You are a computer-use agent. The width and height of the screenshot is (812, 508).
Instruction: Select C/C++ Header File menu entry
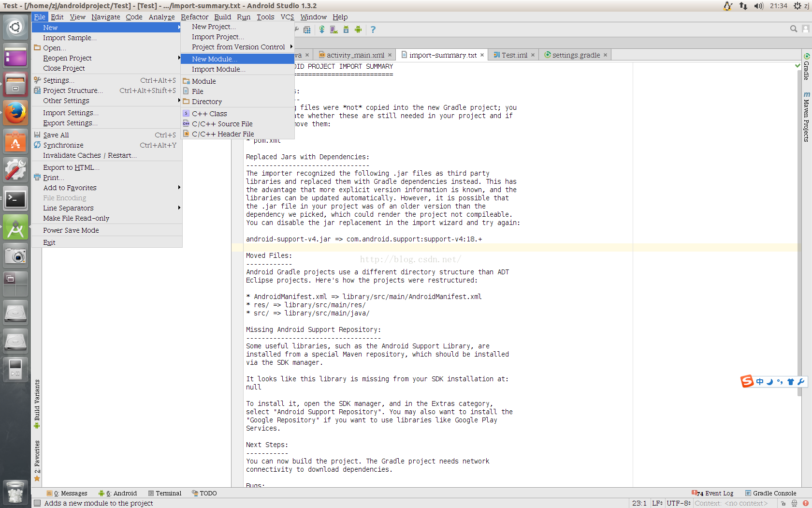(237, 134)
